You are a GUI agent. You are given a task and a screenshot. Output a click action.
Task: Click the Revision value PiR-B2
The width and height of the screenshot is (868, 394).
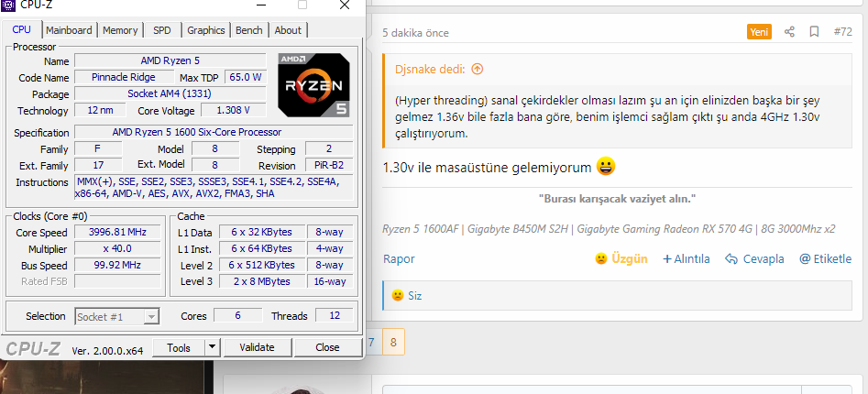pos(329,166)
